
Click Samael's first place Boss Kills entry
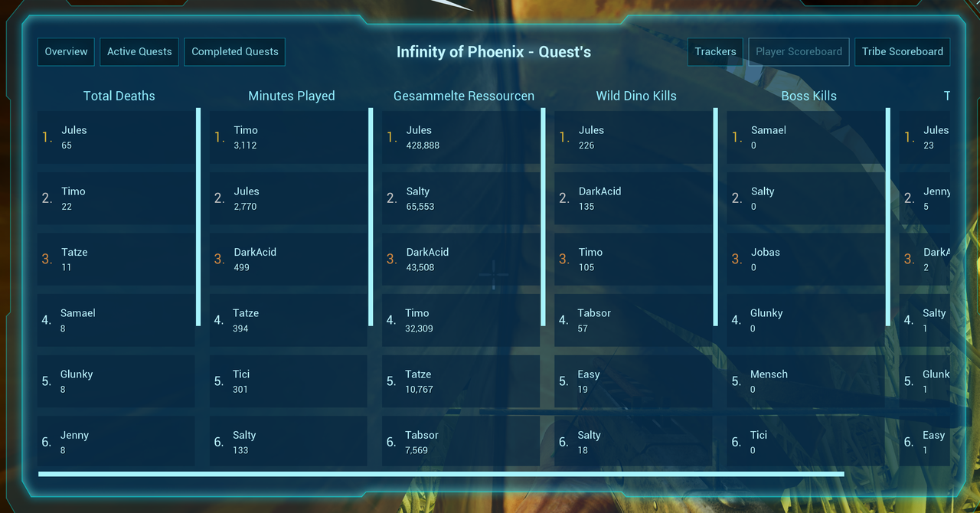click(805, 138)
